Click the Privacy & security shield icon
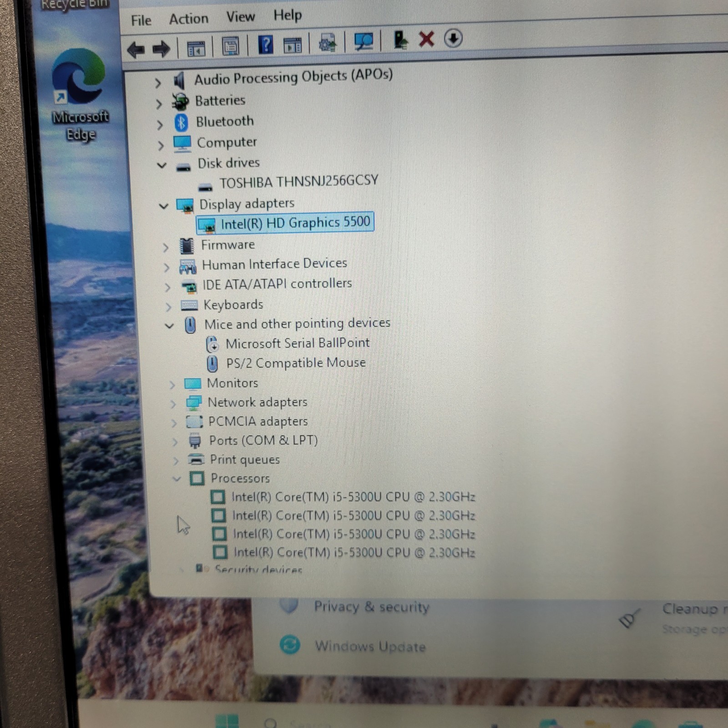Image resolution: width=728 pixels, height=728 pixels. click(288, 606)
